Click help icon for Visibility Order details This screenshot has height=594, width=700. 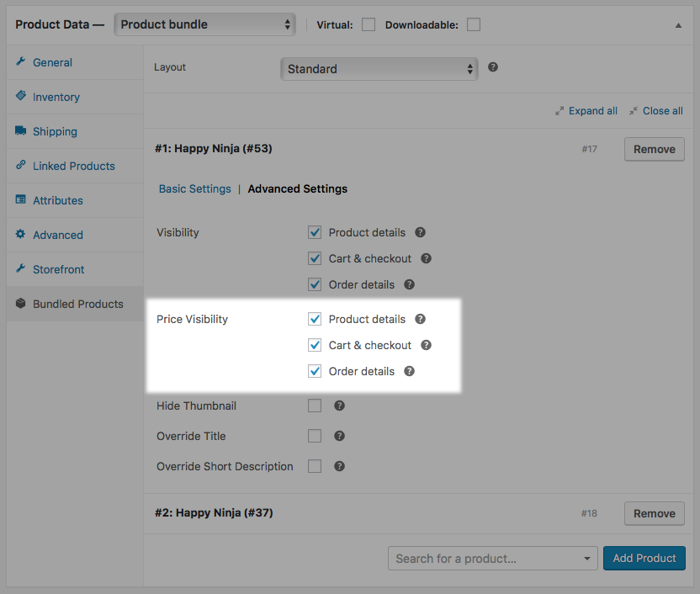410,284
